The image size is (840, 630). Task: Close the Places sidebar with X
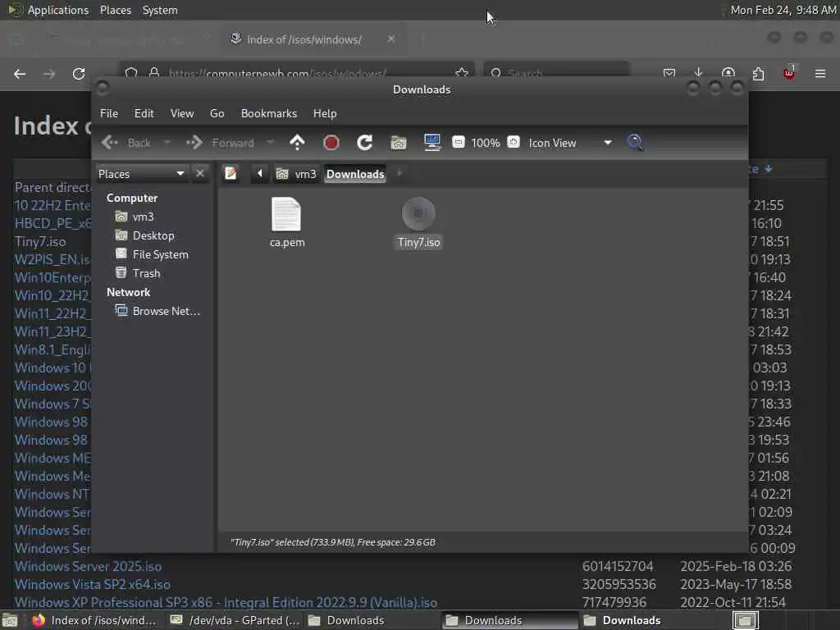[x=200, y=174]
